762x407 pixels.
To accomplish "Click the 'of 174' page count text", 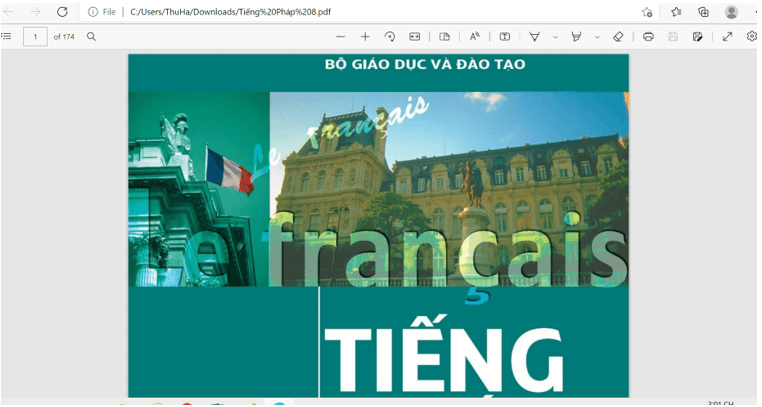I will point(64,37).
